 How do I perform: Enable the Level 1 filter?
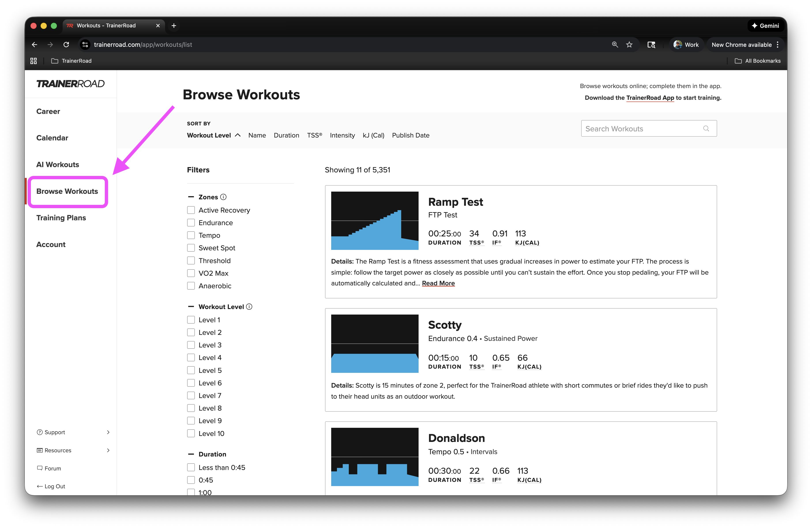(191, 320)
